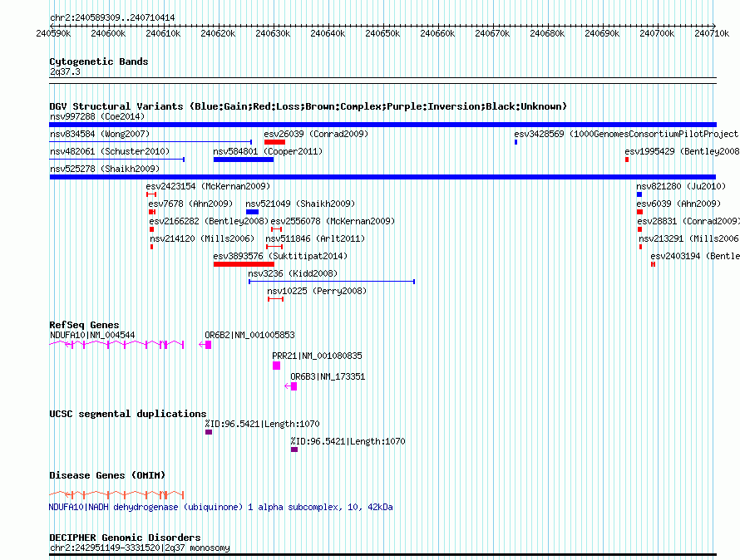Image resolution: width=740 pixels, height=560 pixels.
Task: Click the nsv997288 (Coe2014) blue gain bar
Action: 382,125
